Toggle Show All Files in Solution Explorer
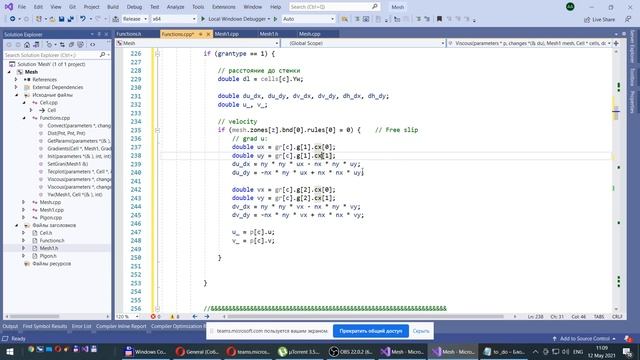Screen dimensions: 640x360 [80, 44]
